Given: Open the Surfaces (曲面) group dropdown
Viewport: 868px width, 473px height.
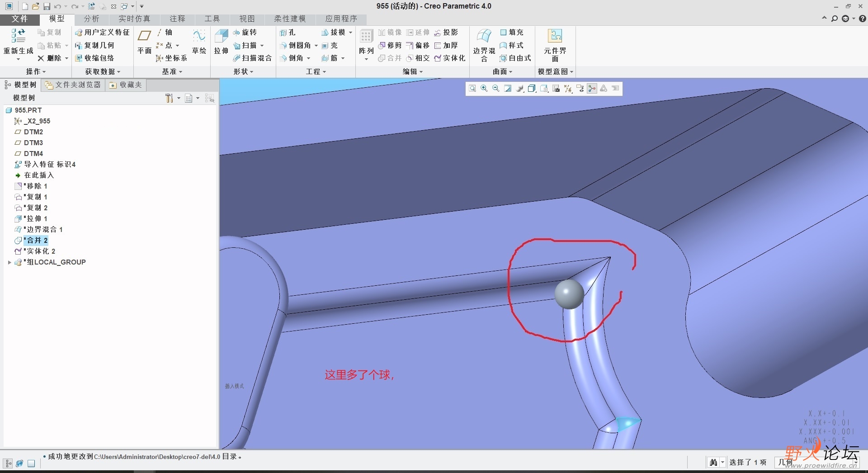Looking at the screenshot, I should tap(502, 71).
